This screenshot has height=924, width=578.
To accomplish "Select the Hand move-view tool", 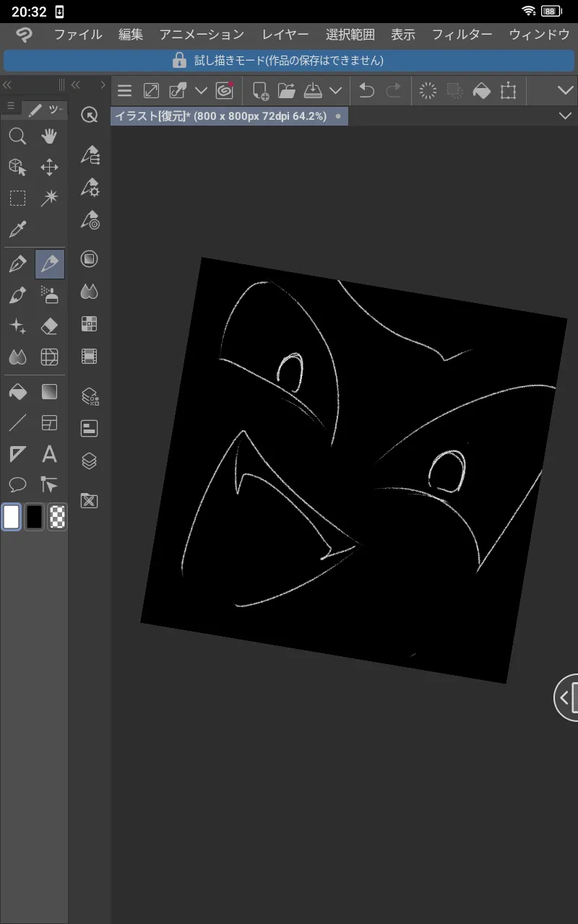I will pyautogui.click(x=49, y=136).
